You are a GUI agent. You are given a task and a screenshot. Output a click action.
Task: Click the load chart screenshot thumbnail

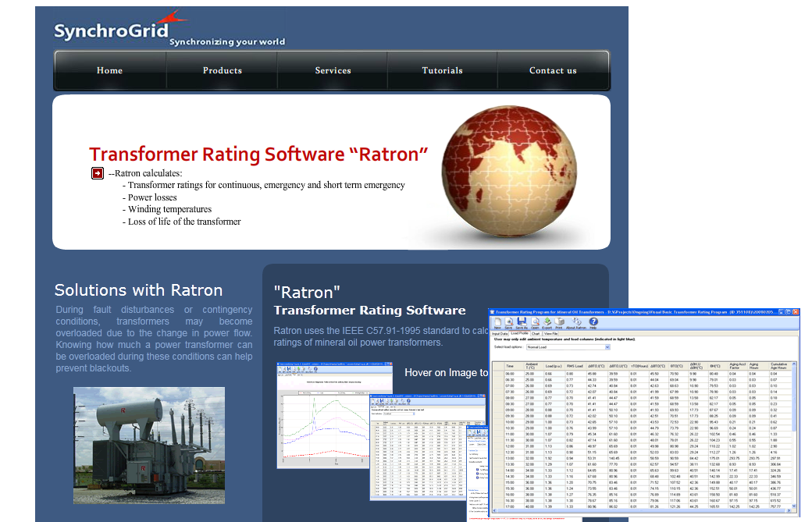click(x=324, y=415)
